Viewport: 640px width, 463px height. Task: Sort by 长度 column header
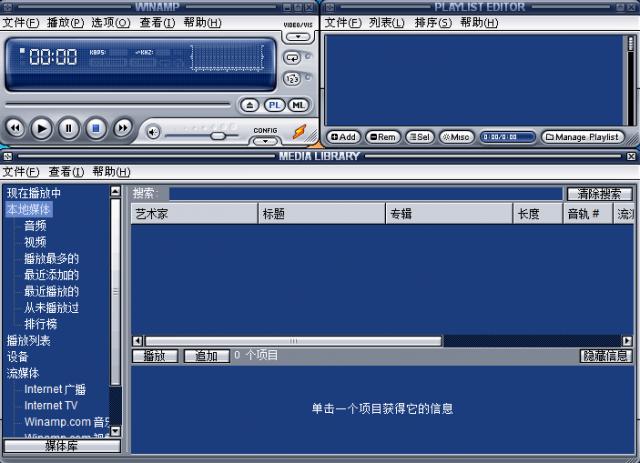(538, 214)
